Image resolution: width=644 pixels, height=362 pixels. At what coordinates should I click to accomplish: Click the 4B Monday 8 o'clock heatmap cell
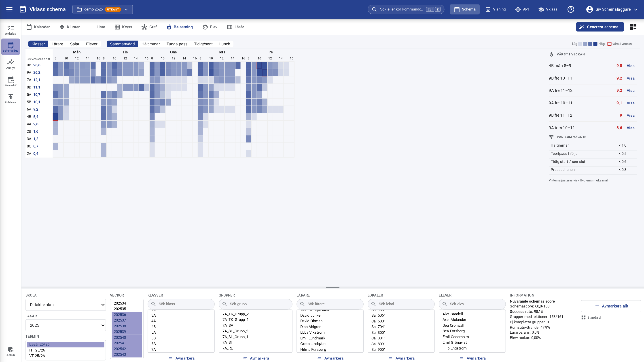click(55, 117)
